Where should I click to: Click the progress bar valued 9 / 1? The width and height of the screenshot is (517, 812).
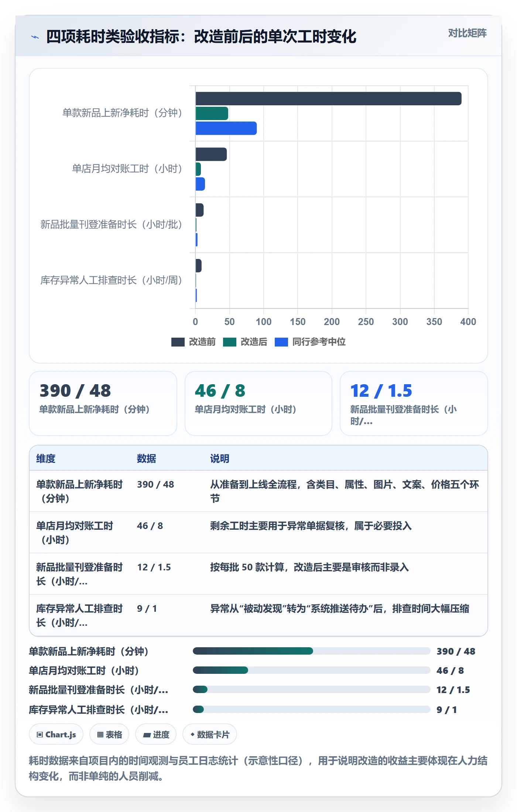click(x=312, y=709)
